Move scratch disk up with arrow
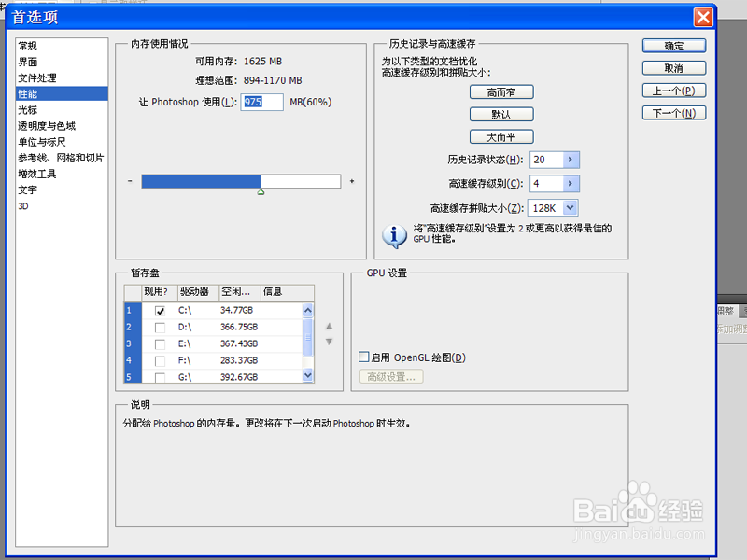Viewport: 747px width, 560px height. [x=329, y=326]
